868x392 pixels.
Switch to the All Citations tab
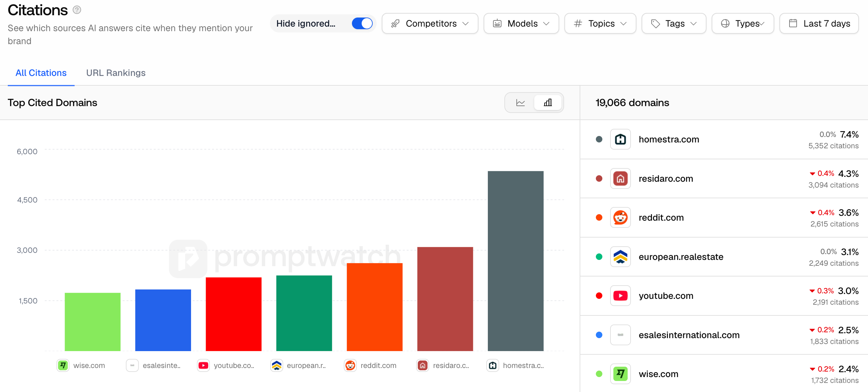pyautogui.click(x=41, y=73)
